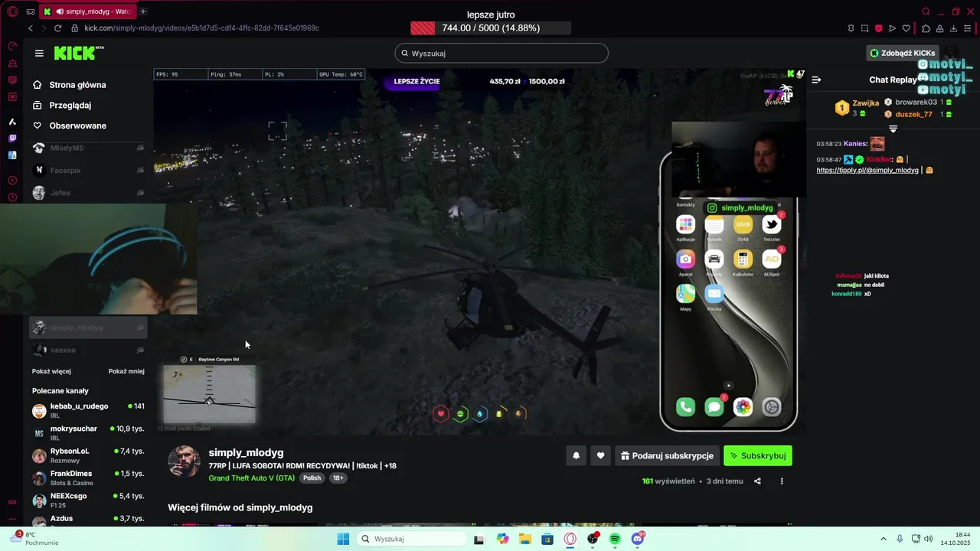The width and height of the screenshot is (980, 551).
Task: Take a snapshot with toolbar capture icon
Action: [864, 28]
